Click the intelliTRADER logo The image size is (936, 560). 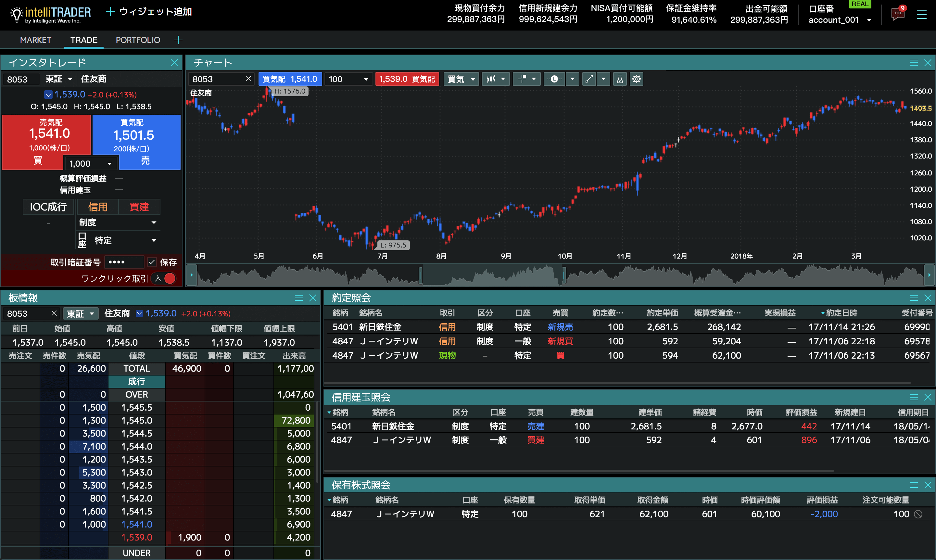click(51, 14)
